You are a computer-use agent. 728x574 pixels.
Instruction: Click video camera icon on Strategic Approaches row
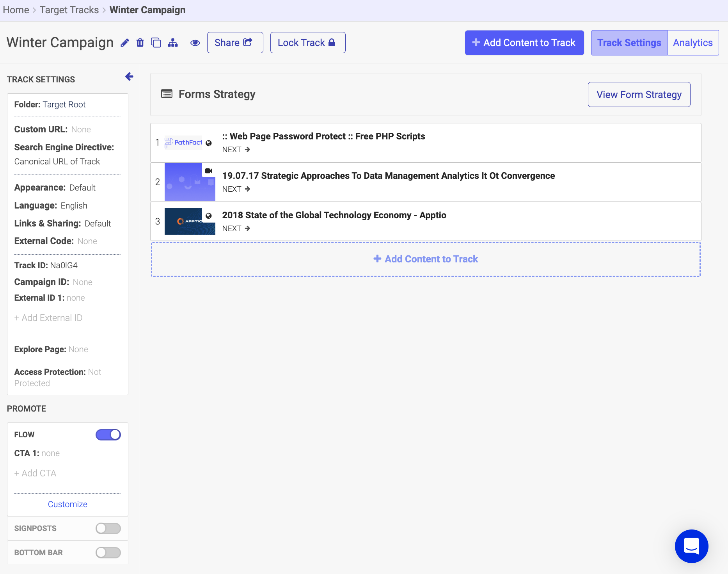pos(209,171)
